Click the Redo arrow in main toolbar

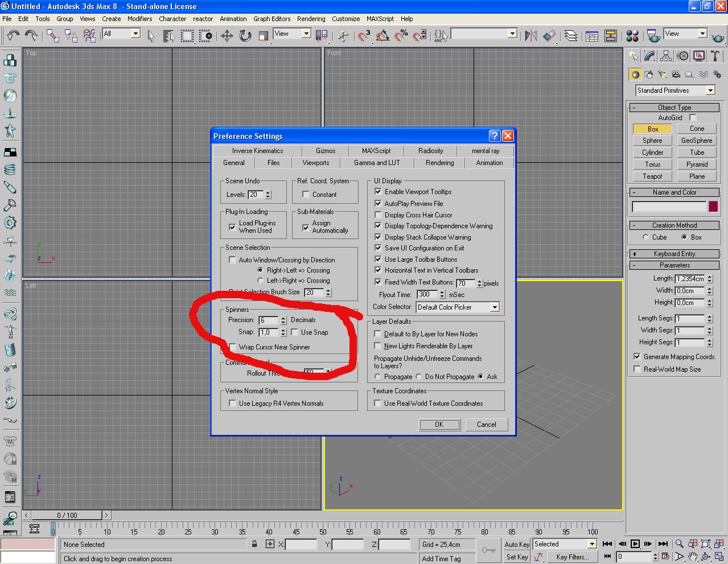coord(31,35)
